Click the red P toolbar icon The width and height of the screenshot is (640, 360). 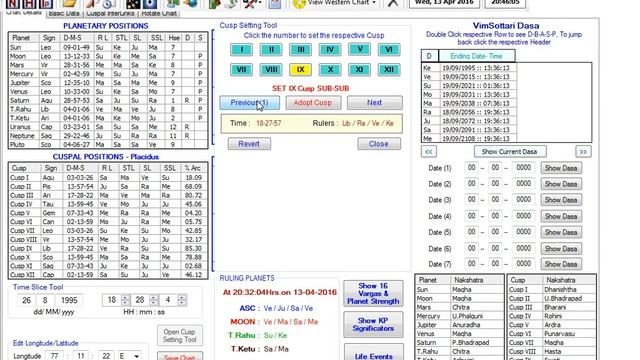pyautogui.click(x=46, y=4)
